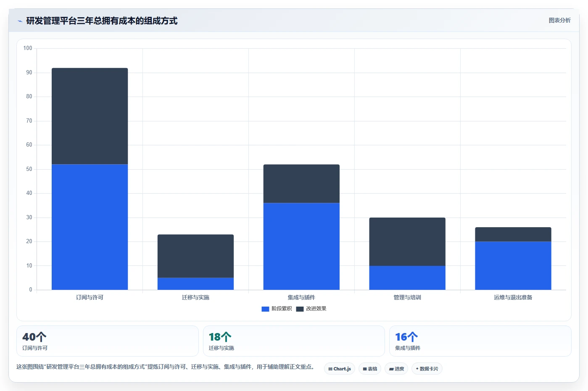This screenshot has height=391, width=588.
Task: Click the Chart.js tag chip
Action: 340,369
